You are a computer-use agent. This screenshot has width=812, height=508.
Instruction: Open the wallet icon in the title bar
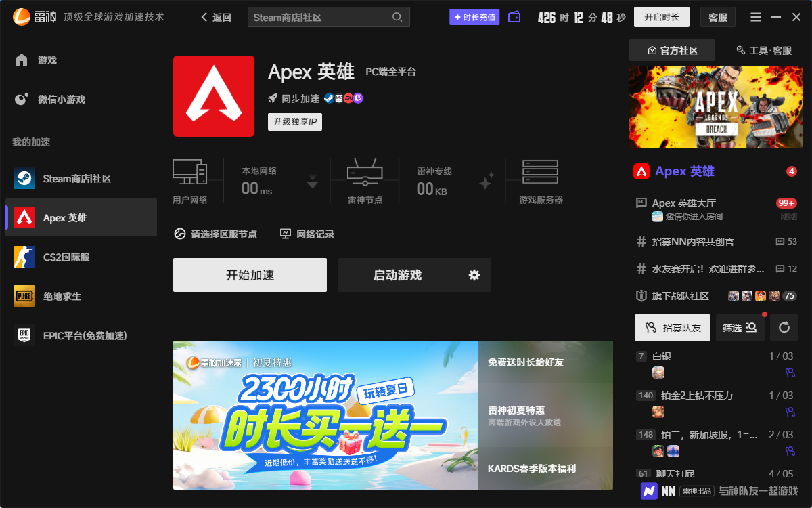coord(514,17)
